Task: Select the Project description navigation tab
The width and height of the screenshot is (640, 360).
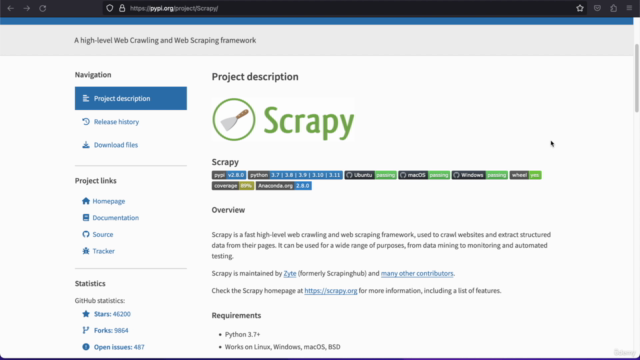Action: [x=131, y=98]
